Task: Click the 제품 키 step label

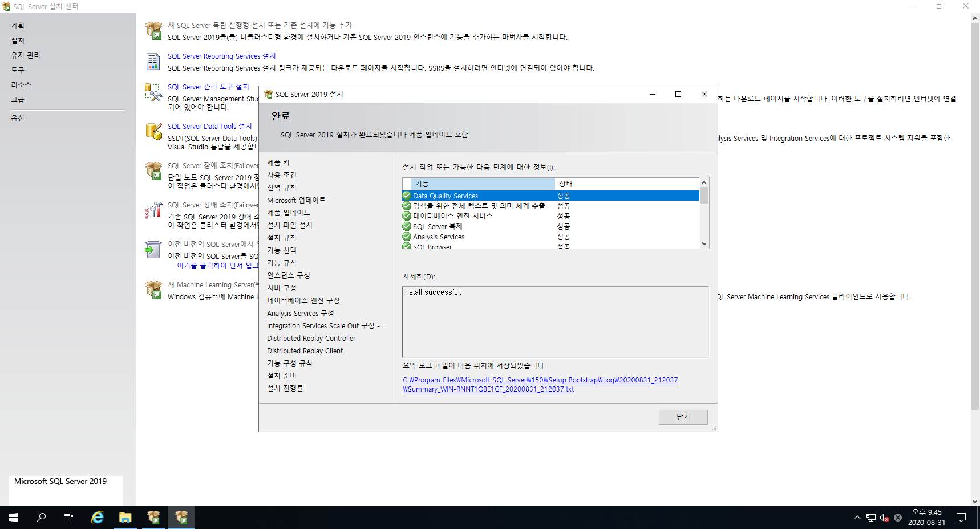Action: (278, 162)
